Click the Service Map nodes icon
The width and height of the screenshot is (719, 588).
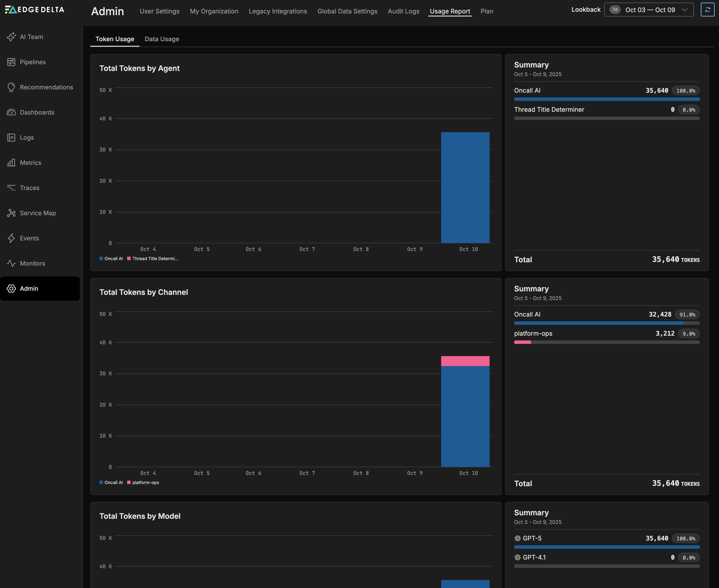tap(11, 213)
